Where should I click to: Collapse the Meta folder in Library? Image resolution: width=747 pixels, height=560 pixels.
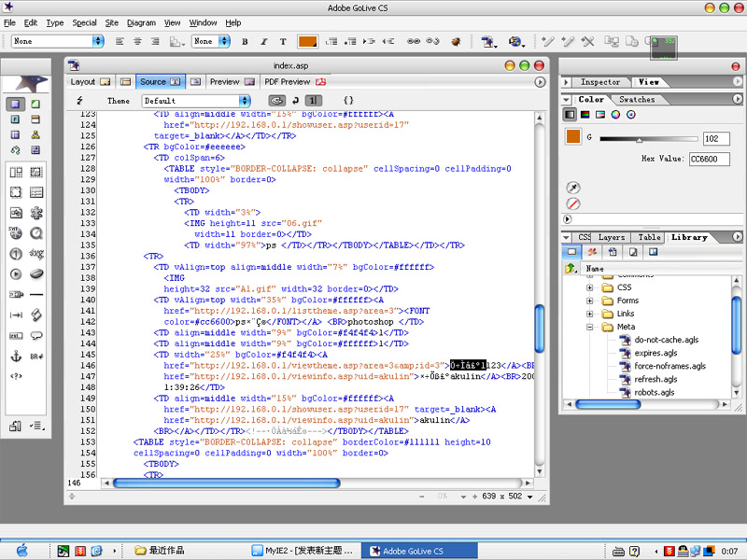click(x=590, y=327)
